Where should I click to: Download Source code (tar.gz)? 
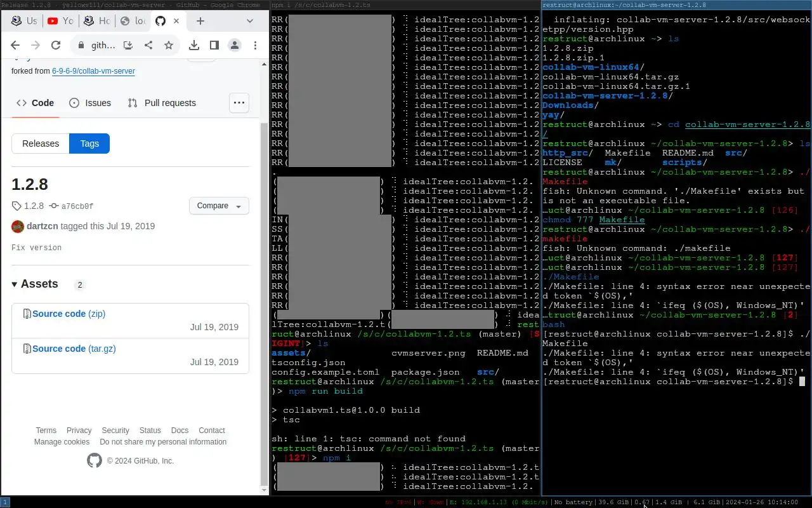pyautogui.click(x=74, y=349)
